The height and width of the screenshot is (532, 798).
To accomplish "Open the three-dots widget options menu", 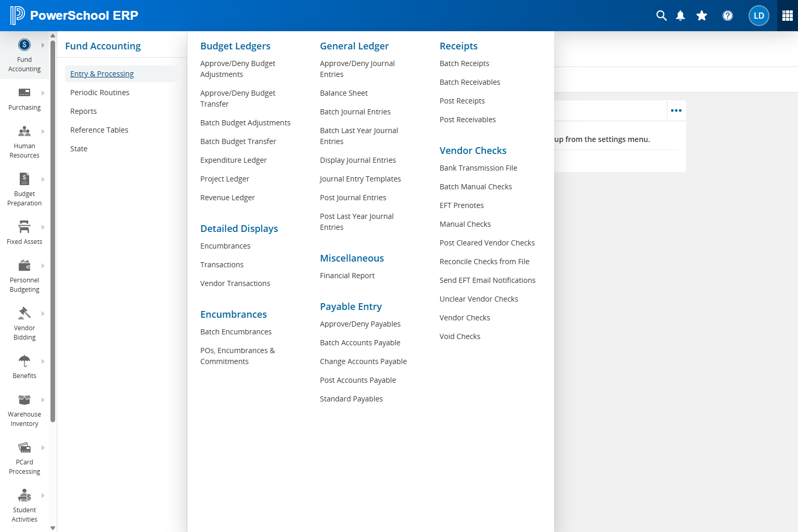I will tap(676, 110).
